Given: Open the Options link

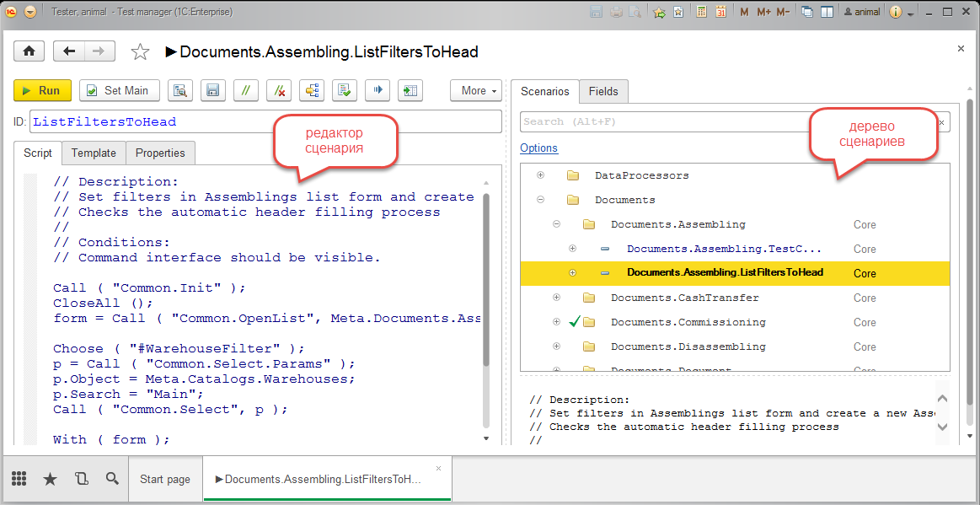Looking at the screenshot, I should tap(538, 148).
